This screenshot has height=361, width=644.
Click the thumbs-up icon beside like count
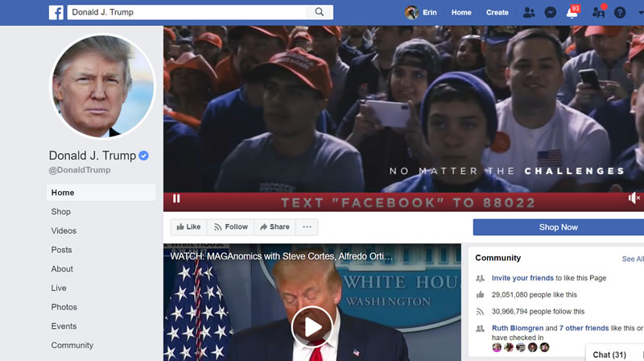480,294
